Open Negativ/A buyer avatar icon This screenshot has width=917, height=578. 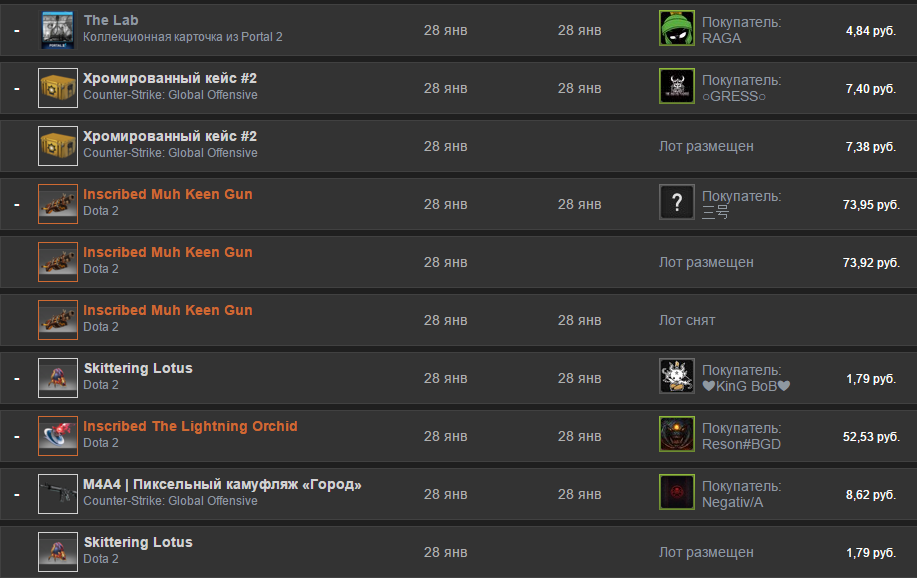click(677, 491)
